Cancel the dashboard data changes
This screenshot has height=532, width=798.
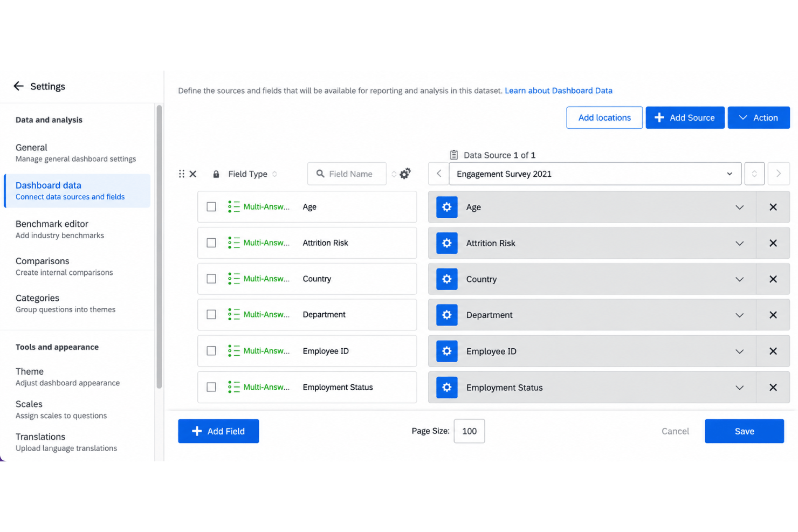(x=675, y=431)
